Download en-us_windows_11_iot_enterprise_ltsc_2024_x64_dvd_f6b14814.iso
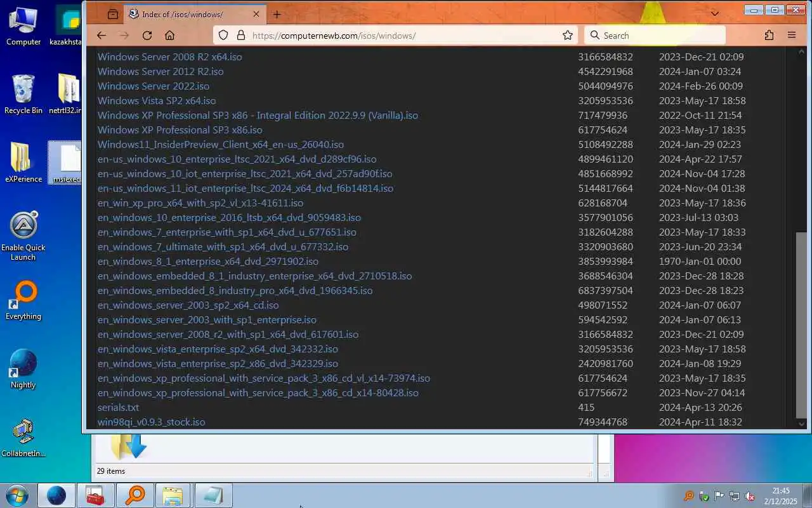 click(x=246, y=188)
